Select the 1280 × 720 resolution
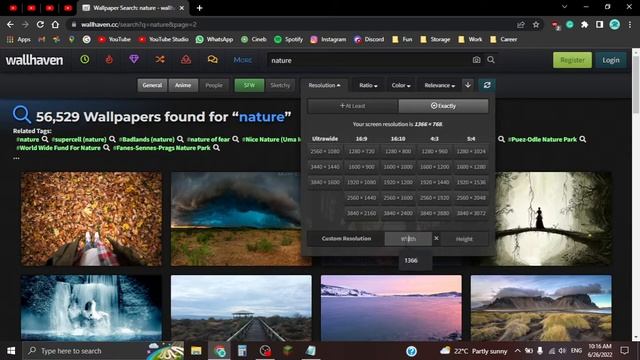 (361, 151)
